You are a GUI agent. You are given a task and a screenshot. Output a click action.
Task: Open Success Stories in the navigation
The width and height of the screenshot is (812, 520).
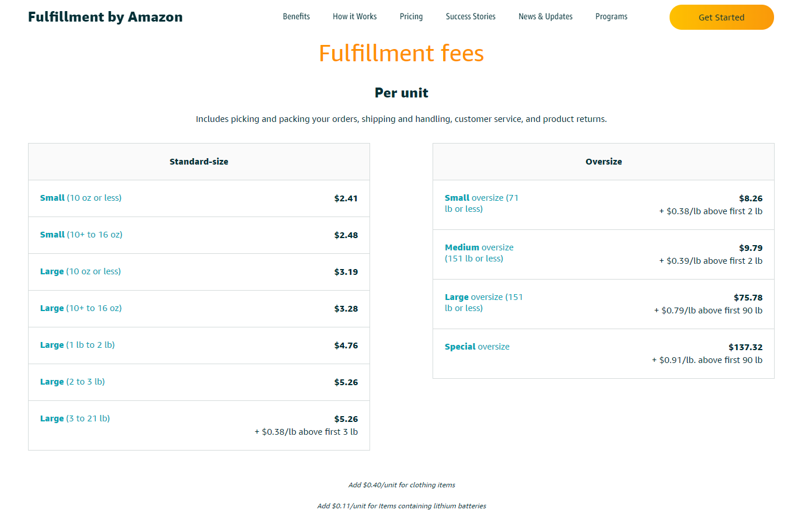click(471, 16)
